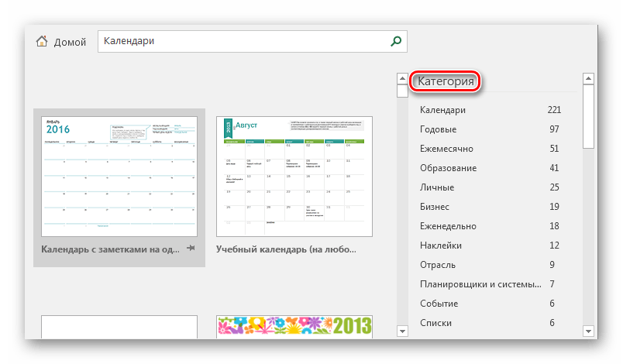Screen dimensions: 623x364
Task: Click the Home house icon
Action: tap(42, 42)
